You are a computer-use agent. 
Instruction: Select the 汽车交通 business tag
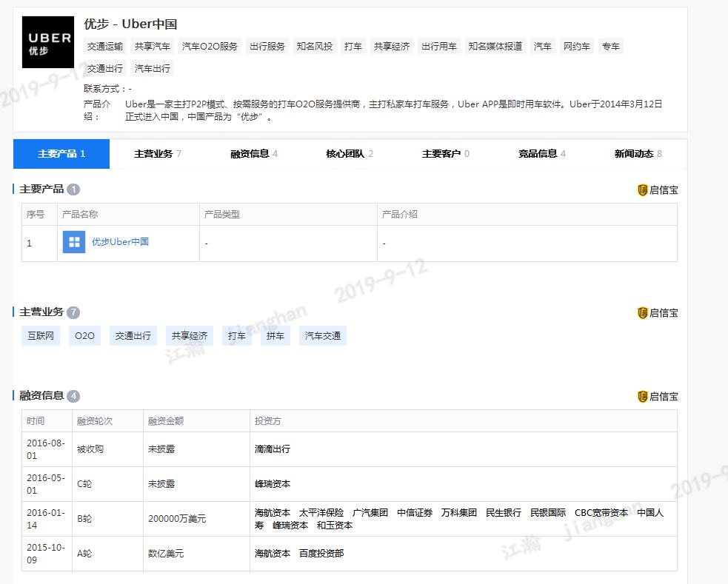point(323,335)
